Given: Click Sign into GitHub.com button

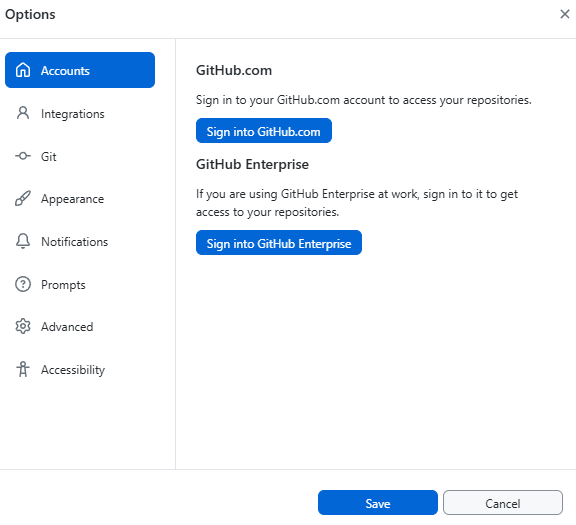Looking at the screenshot, I should [264, 131].
